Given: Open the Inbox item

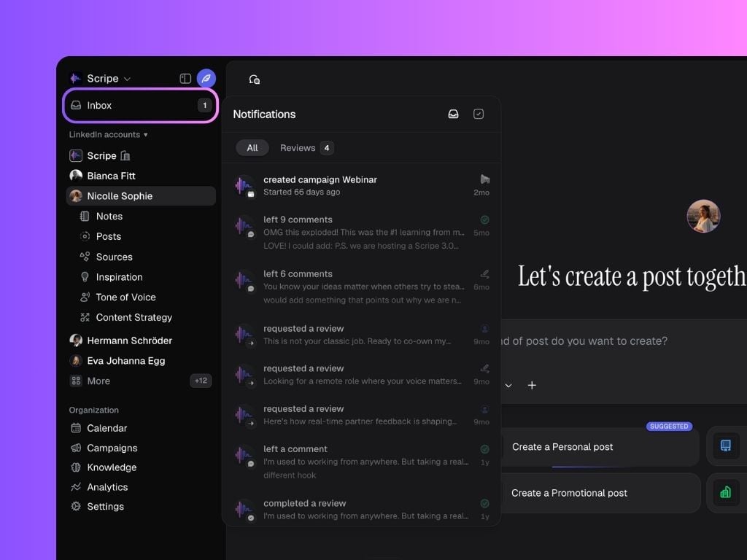Looking at the screenshot, I should click(141, 105).
